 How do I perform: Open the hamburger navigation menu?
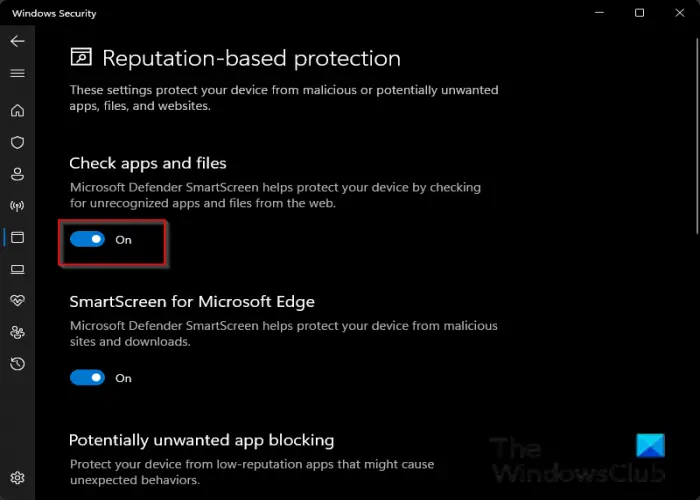(x=17, y=73)
